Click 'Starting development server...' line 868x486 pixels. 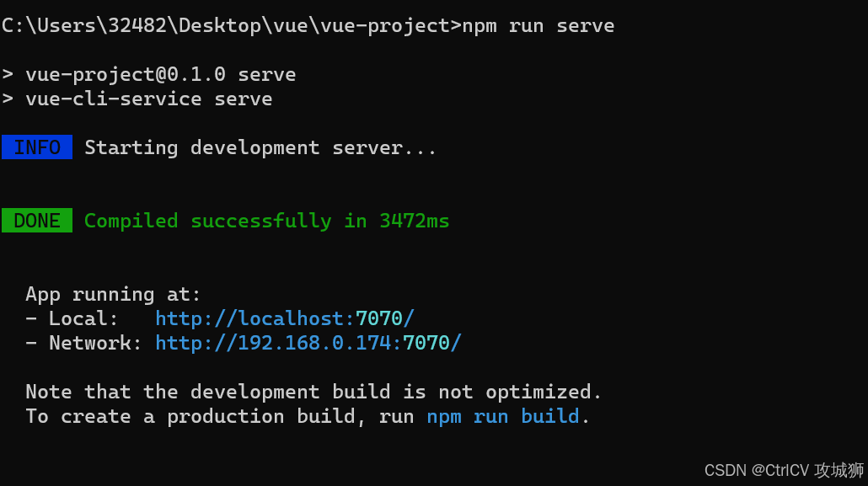(x=260, y=147)
